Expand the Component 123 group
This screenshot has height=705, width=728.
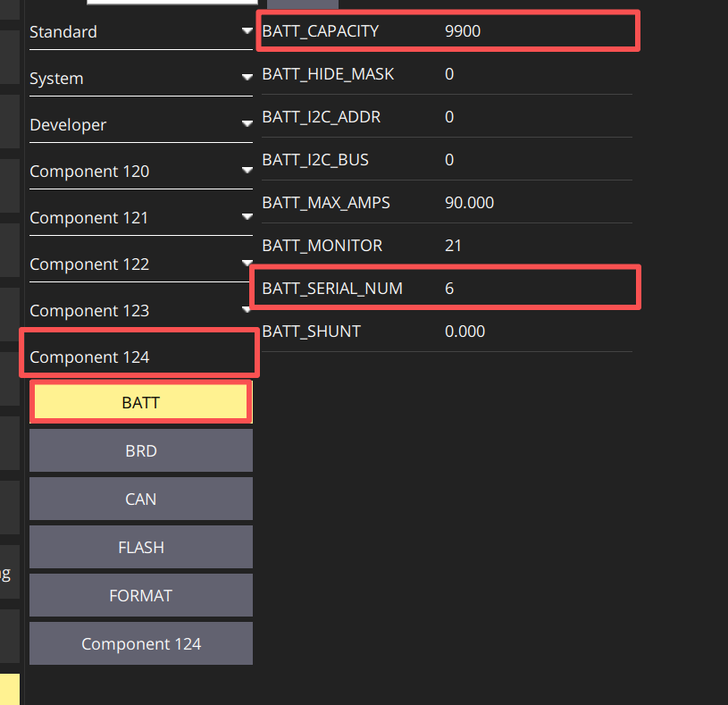pyautogui.click(x=140, y=310)
